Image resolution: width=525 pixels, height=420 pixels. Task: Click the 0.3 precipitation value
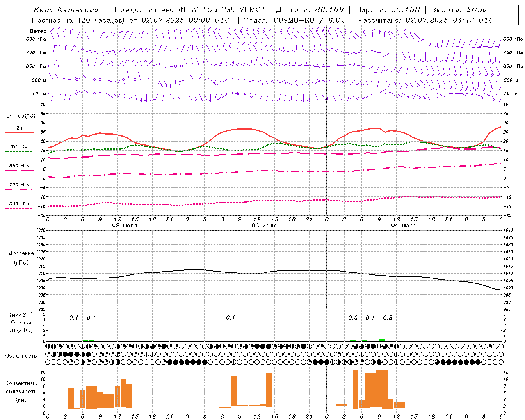click(x=388, y=318)
